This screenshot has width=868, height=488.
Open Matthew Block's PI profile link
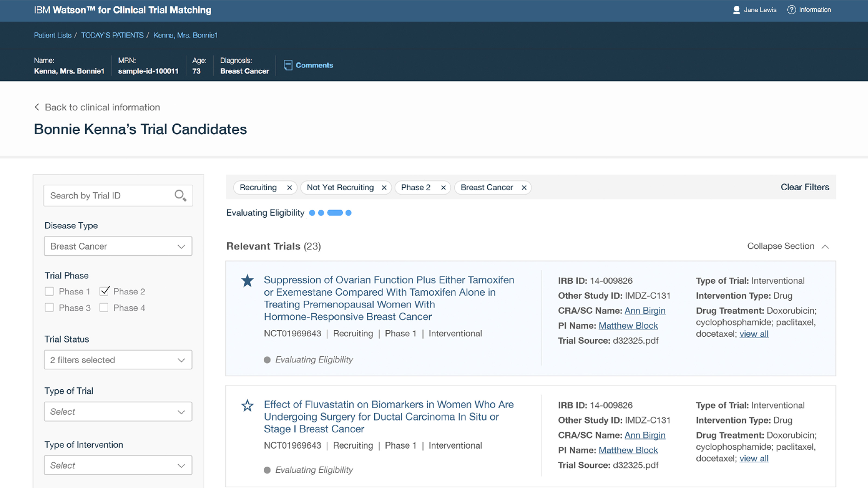point(628,325)
